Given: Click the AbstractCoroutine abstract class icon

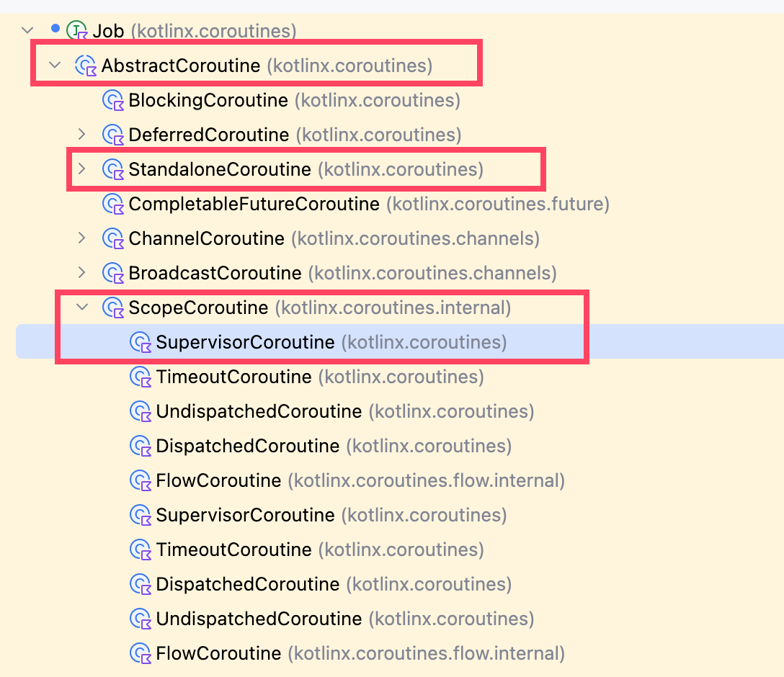Looking at the screenshot, I should pos(86,66).
